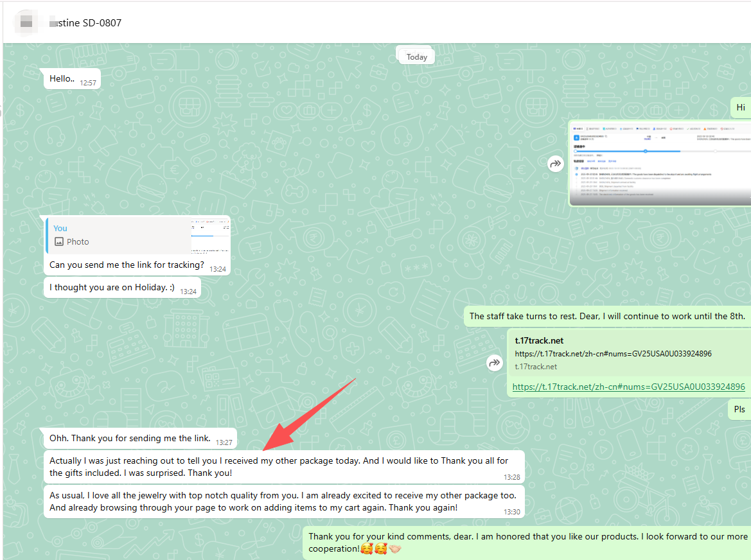Click the 'You' label in the quoted reply
Screen dimensions: 751x560
[60, 229]
